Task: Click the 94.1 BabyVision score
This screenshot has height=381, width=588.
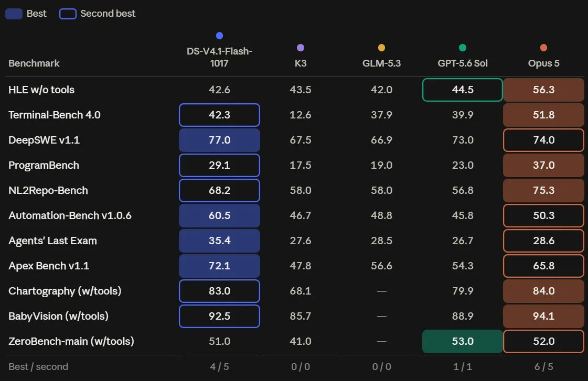Action: pos(543,316)
